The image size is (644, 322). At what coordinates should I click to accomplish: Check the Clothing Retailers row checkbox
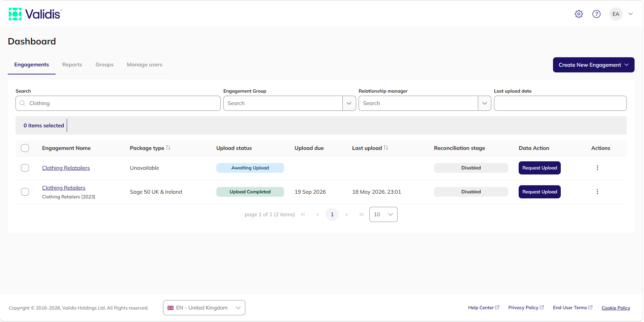[25, 192]
